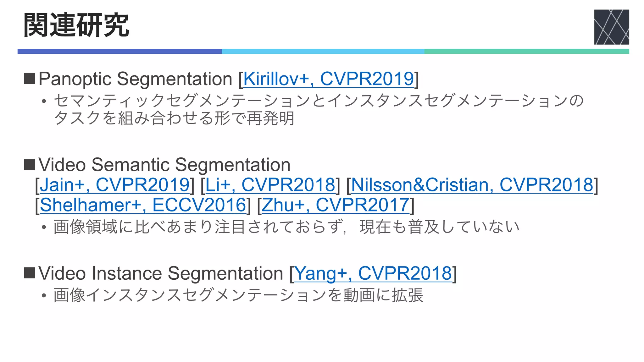This screenshot has height=362, width=644.
Task: Click the square bullet before Video Semantic
Action: [30, 164]
